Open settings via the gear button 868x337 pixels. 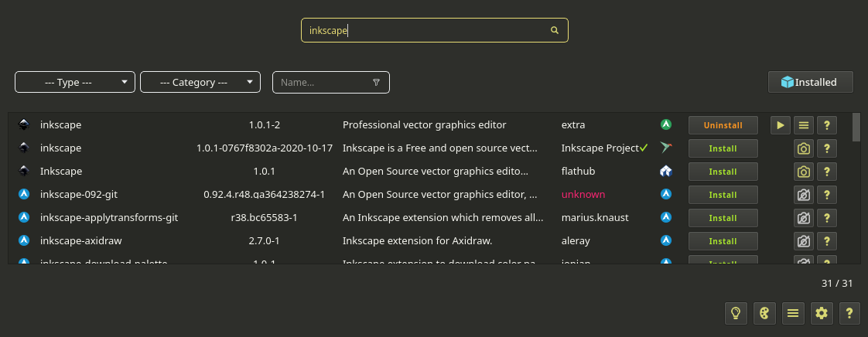(822, 313)
